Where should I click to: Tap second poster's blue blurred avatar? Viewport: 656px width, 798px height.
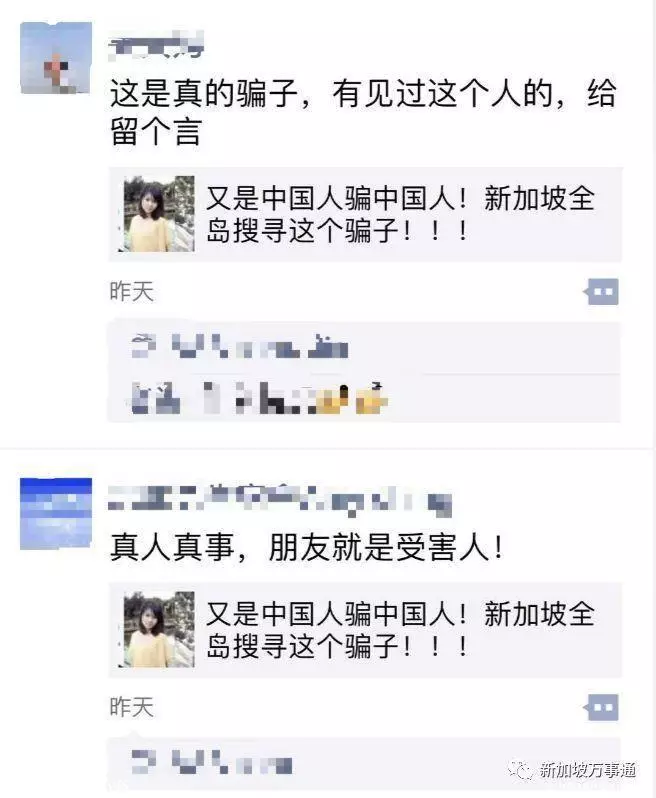[56, 514]
